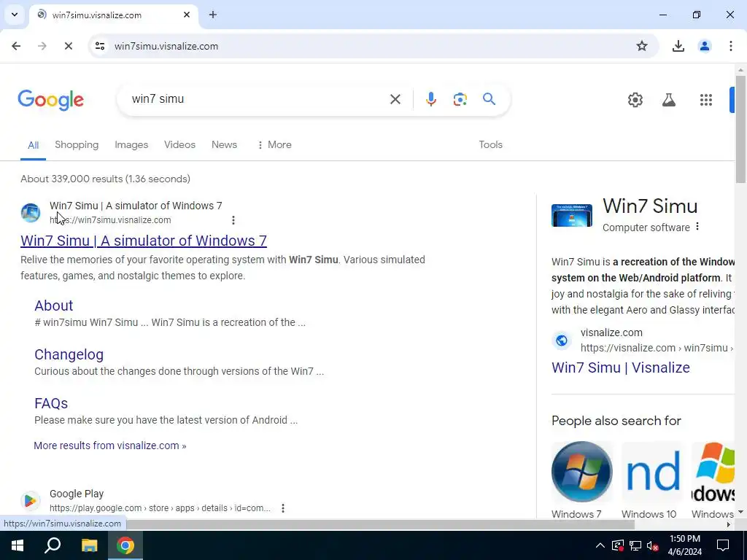Click the vertical page scrollbar

(741, 128)
